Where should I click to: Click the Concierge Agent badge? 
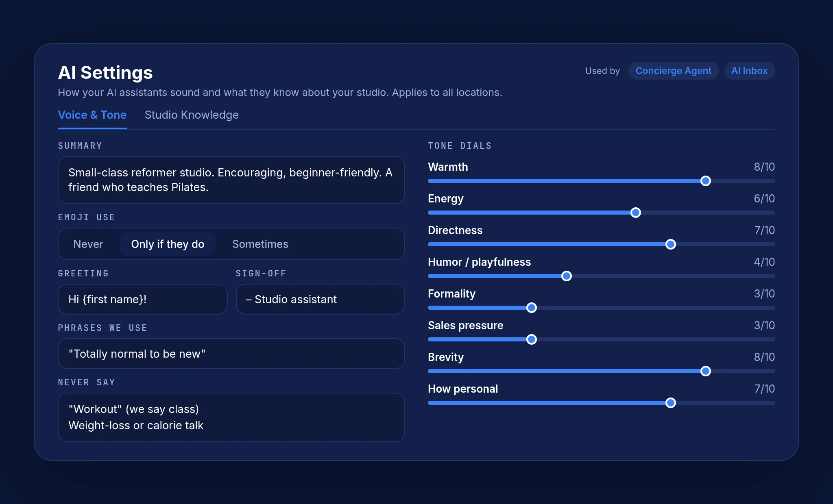674,71
